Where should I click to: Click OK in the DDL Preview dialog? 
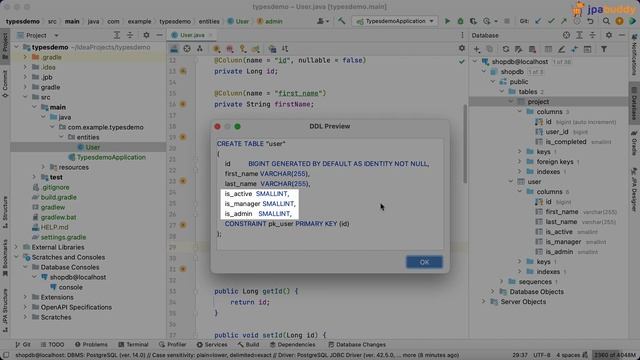point(424,262)
